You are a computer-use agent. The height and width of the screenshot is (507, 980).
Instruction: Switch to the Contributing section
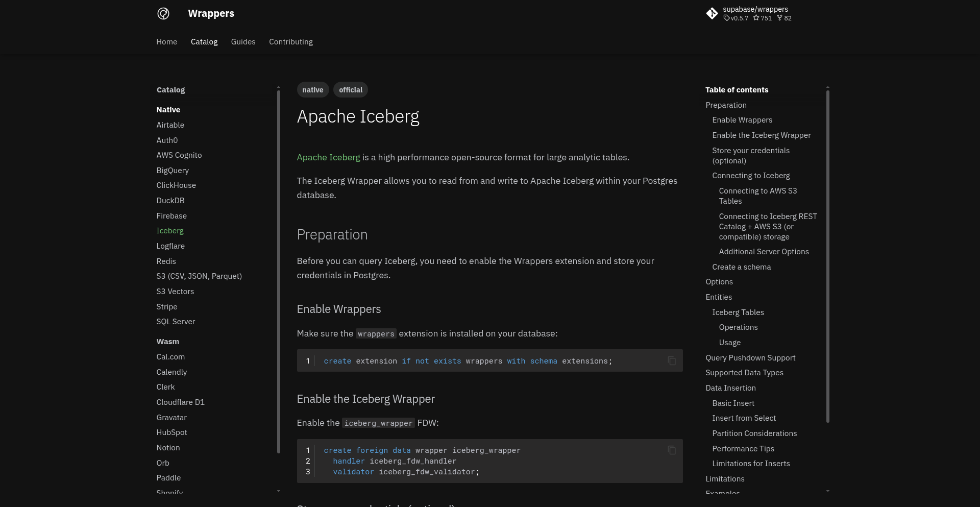[291, 42]
